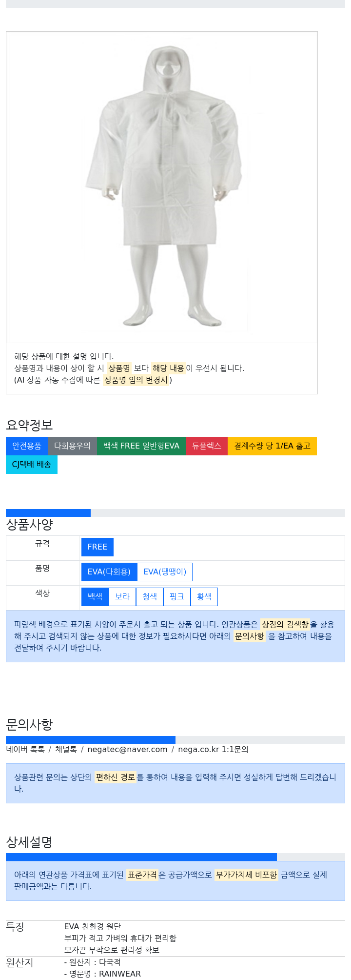
Task: Choose the EVA(땡땡이) product type
Action: (165, 572)
